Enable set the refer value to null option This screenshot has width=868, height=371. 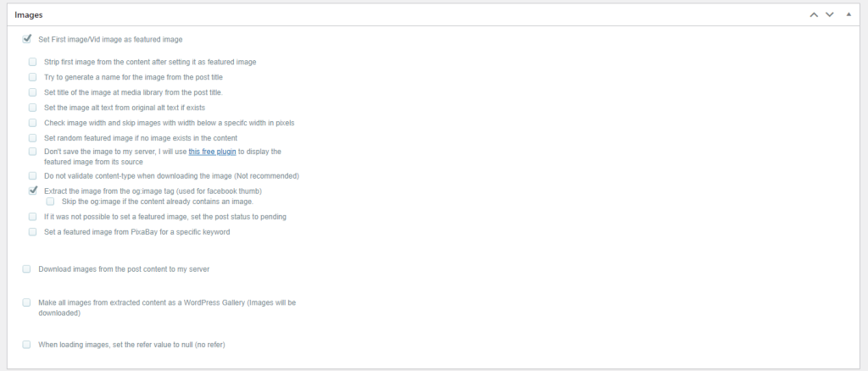[x=26, y=345]
